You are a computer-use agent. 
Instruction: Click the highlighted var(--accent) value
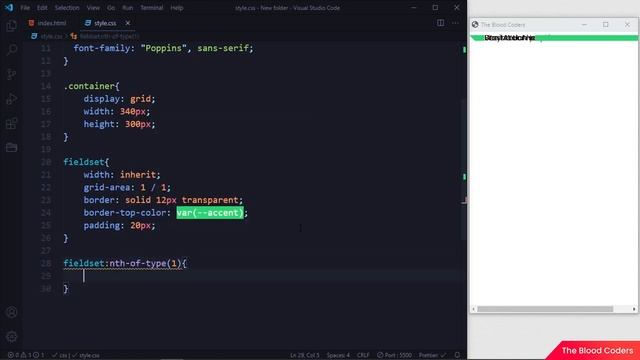pos(210,213)
